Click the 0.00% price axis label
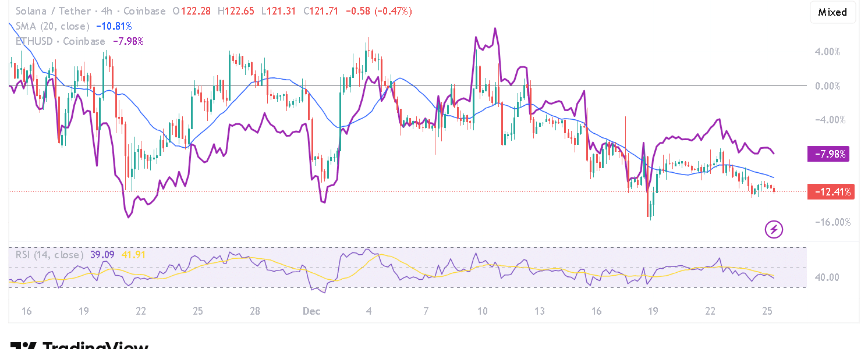This screenshot has height=349, width=868. click(827, 86)
